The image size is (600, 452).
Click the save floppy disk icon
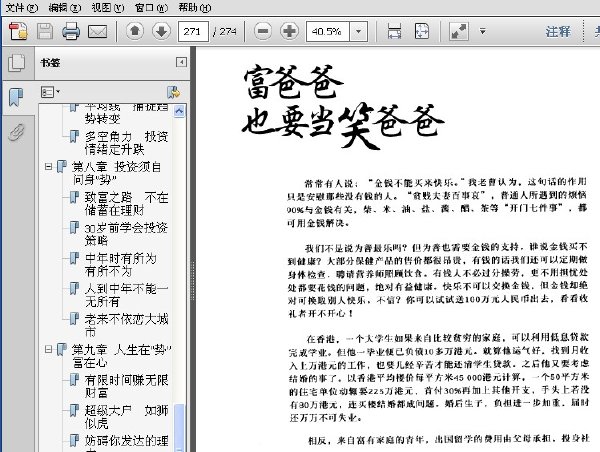click(x=45, y=31)
